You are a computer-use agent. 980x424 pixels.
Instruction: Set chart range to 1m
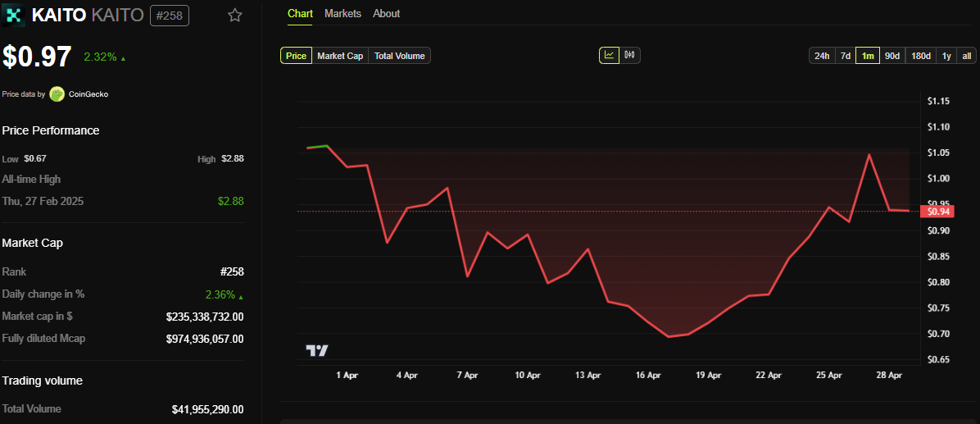[x=868, y=56]
